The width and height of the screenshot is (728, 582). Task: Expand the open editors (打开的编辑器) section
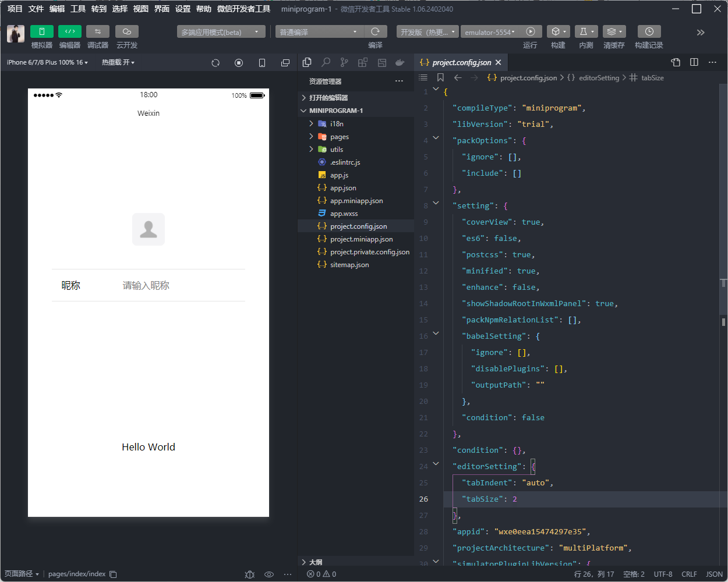(x=356, y=98)
